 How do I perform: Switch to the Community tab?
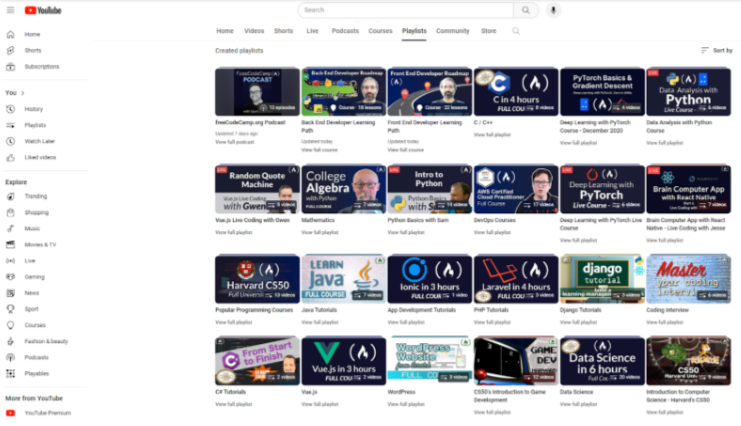pos(453,31)
